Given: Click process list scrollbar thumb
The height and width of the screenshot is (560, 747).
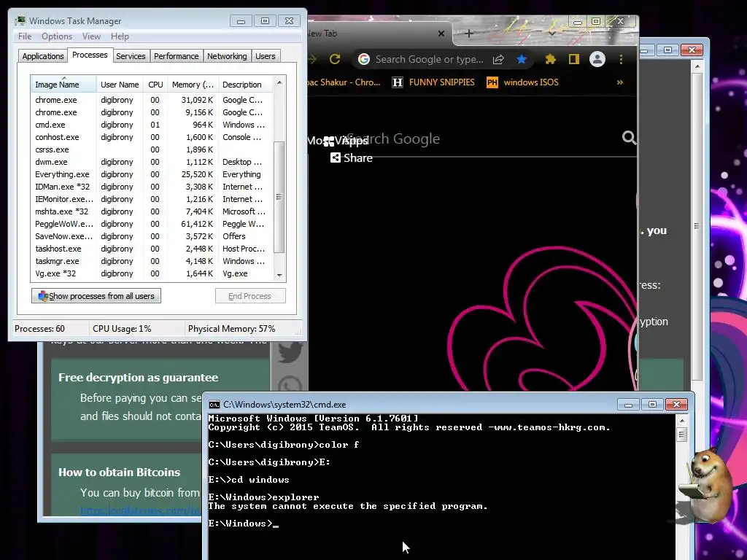Looking at the screenshot, I should click(x=279, y=197).
